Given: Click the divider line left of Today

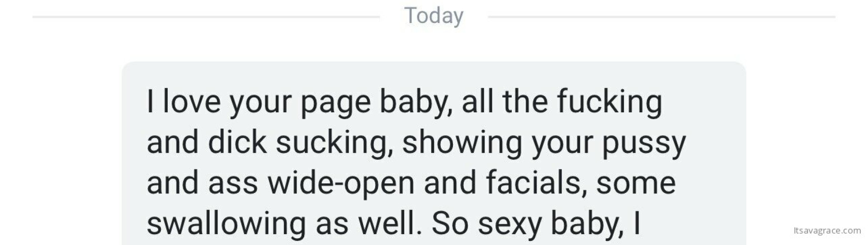Looking at the screenshot, I should 206,17.
